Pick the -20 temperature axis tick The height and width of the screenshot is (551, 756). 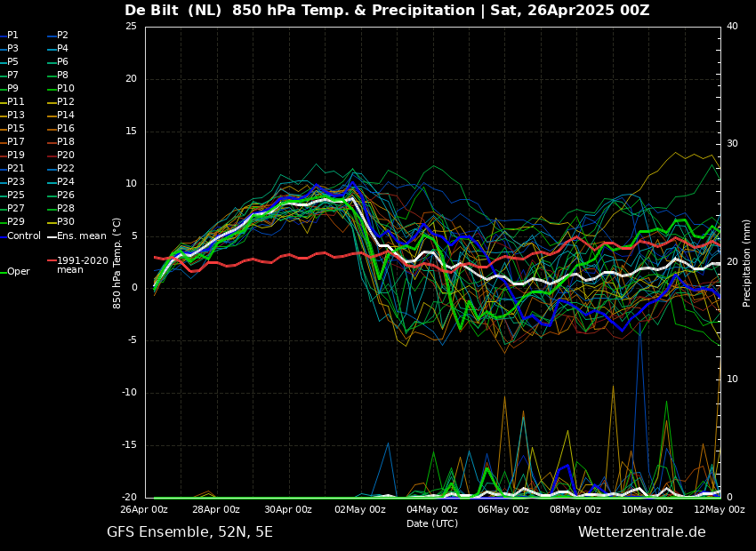click(130, 498)
